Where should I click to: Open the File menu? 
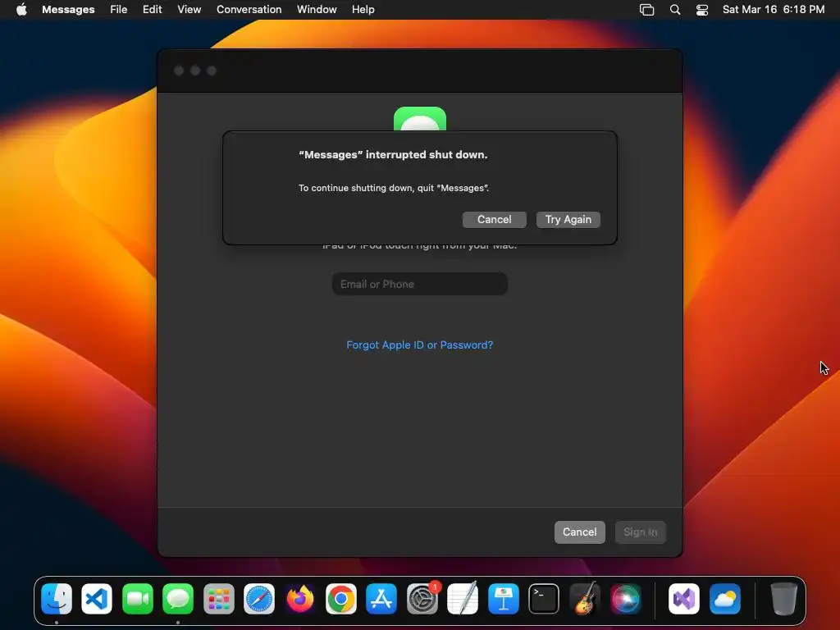(118, 10)
